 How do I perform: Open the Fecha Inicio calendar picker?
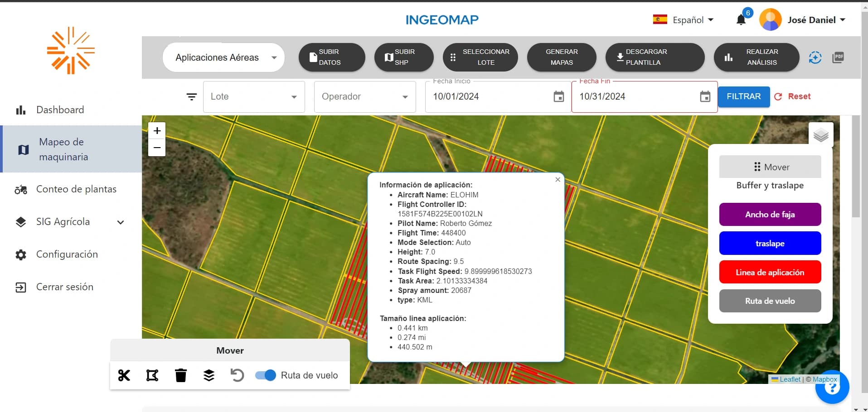559,96
